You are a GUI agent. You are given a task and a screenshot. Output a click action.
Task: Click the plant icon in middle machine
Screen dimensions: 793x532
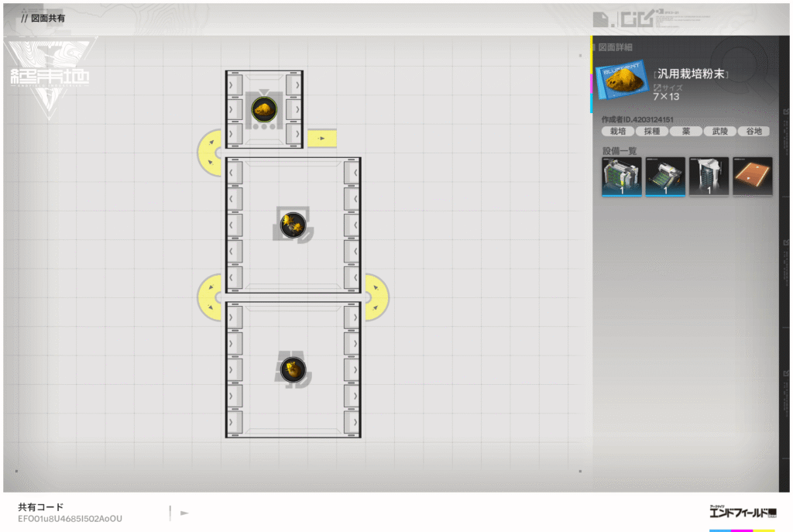coord(293,225)
